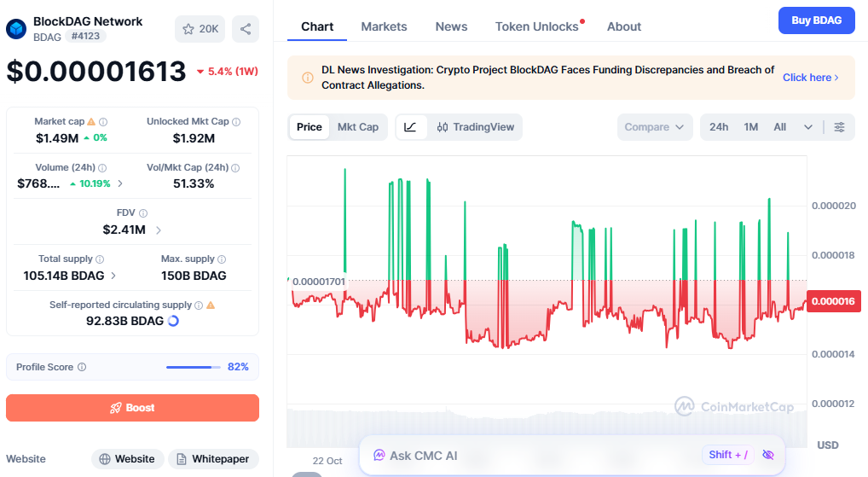Add BDAG to watchlist with star button

coord(200,29)
